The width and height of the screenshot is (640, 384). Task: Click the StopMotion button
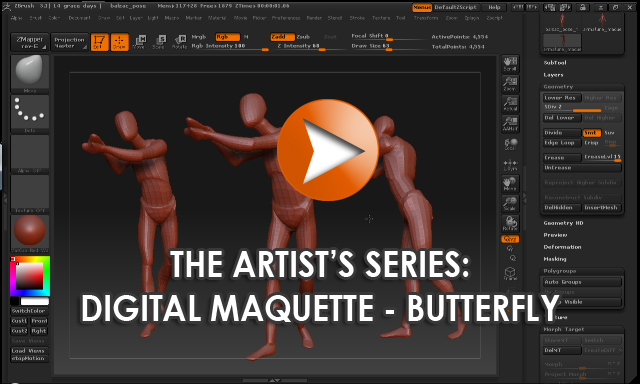coord(28,358)
